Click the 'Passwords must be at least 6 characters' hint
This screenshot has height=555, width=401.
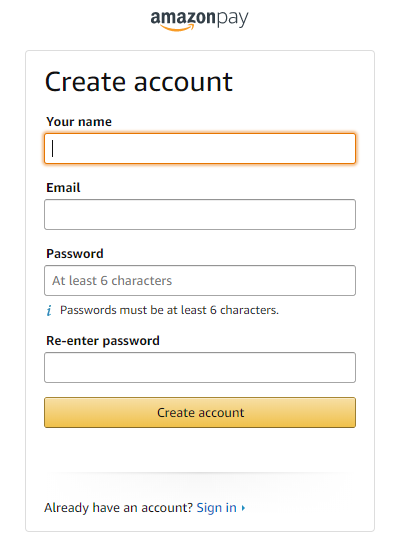click(x=169, y=310)
